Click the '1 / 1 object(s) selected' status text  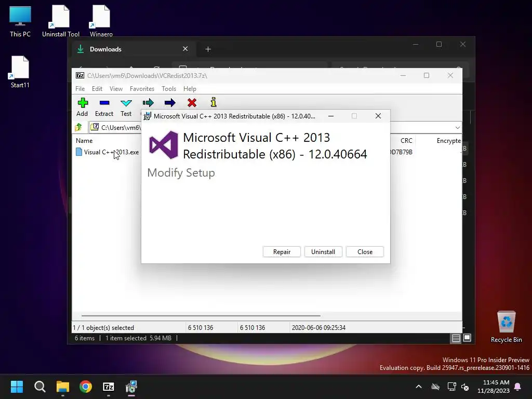tap(103, 327)
